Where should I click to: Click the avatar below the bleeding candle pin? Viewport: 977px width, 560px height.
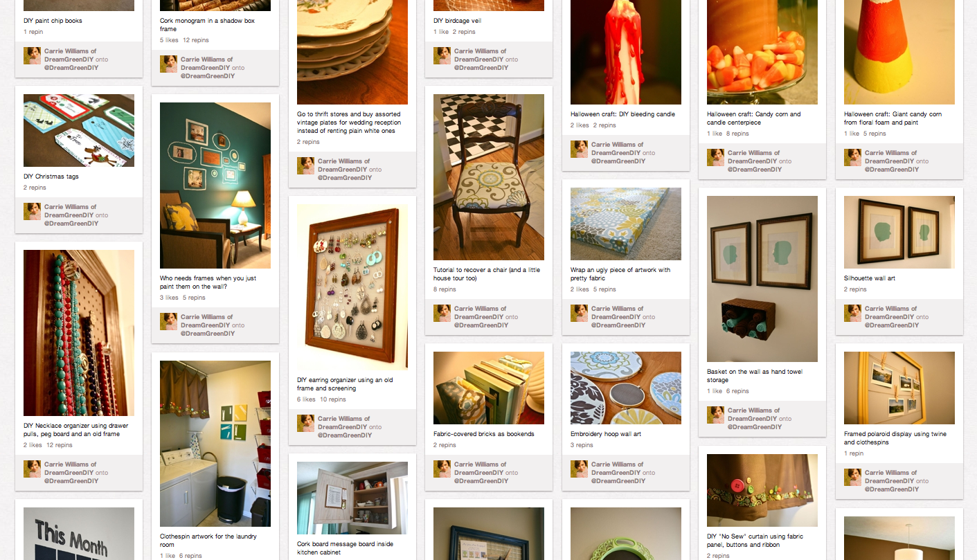point(580,150)
